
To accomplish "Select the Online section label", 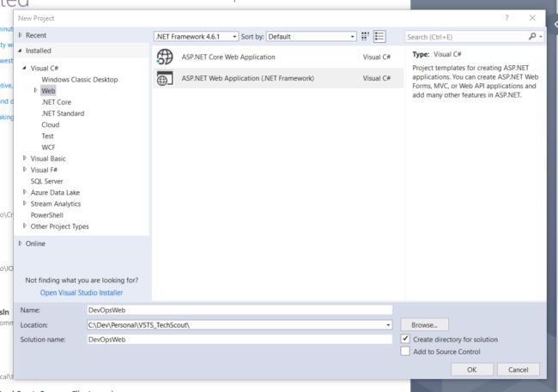I will [x=35, y=244].
